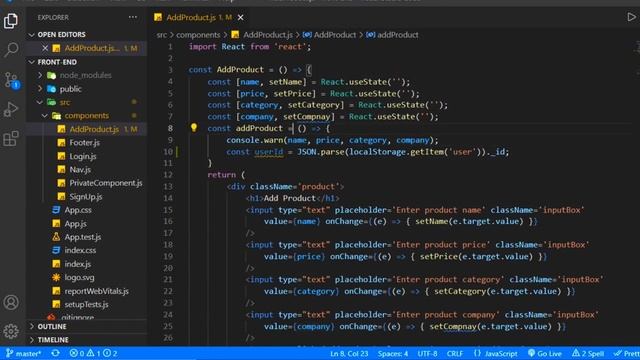Click the CRLF end of line selector
640x360 pixels.
[x=455, y=353]
